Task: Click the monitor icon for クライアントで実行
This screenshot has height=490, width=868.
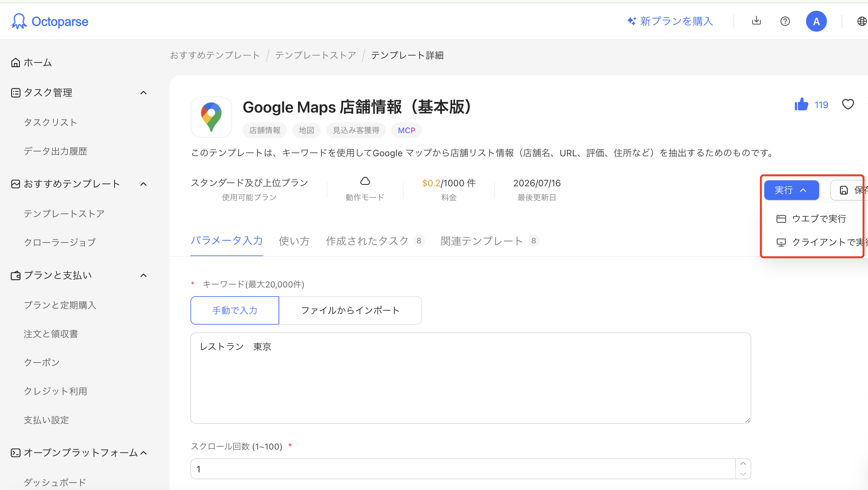Action: [x=781, y=242]
